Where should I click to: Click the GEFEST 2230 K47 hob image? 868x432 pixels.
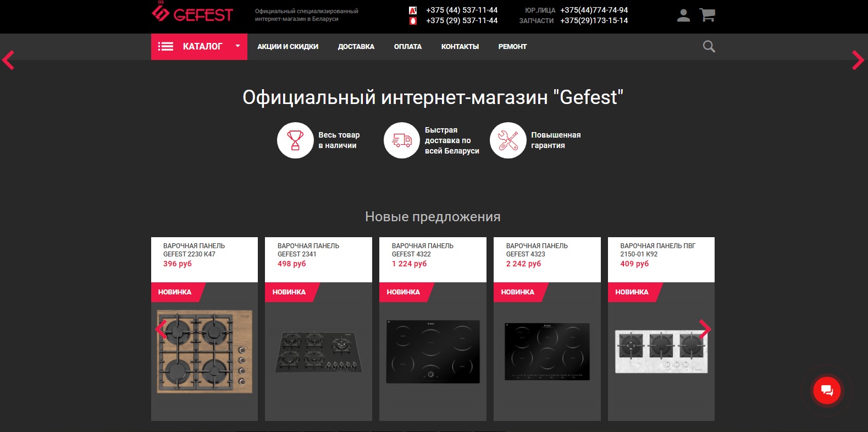pyautogui.click(x=204, y=351)
